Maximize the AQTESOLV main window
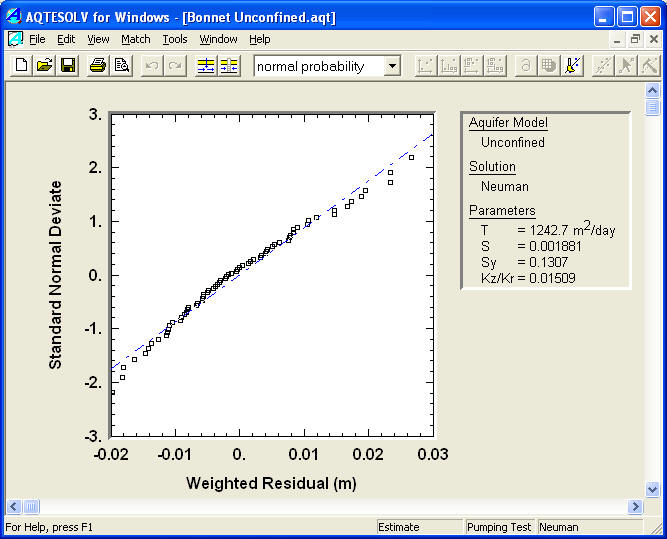This screenshot has width=667, height=539. pyautogui.click(x=627, y=17)
